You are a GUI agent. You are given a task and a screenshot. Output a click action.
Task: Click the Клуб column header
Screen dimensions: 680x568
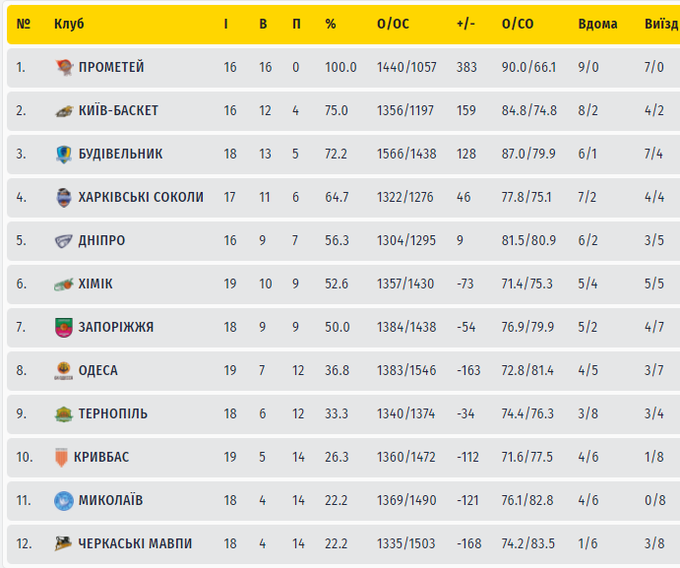(x=69, y=24)
